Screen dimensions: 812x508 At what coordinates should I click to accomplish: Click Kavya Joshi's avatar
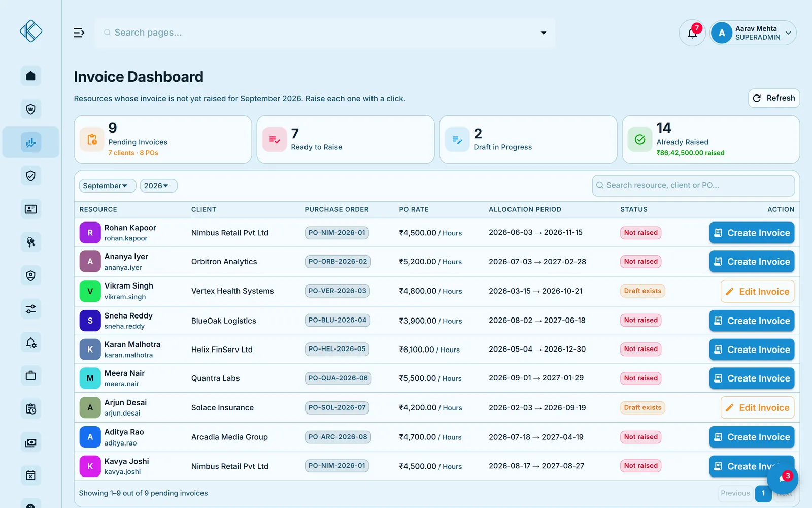(90, 466)
